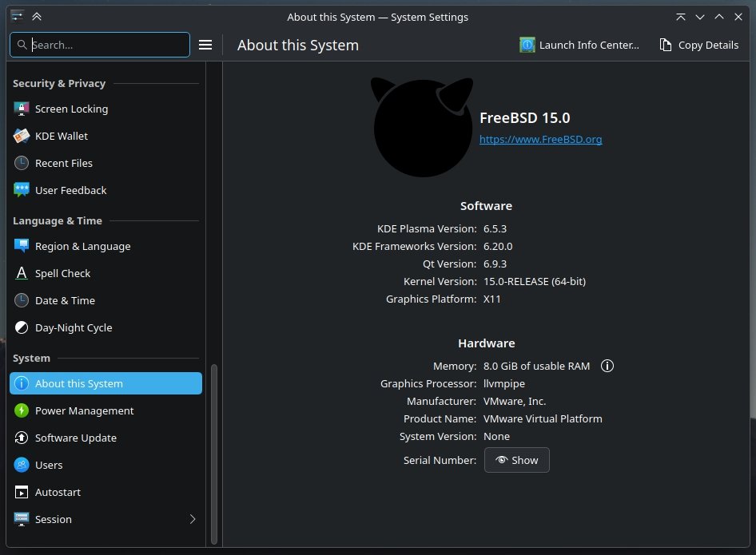Click the Launch Info Center button

(x=579, y=45)
